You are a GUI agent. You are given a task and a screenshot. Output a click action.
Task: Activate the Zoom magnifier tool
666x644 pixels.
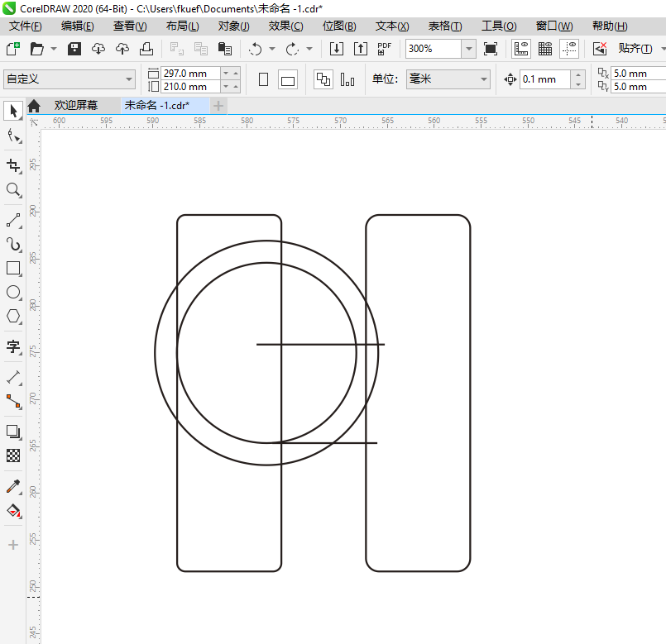pyautogui.click(x=13, y=190)
